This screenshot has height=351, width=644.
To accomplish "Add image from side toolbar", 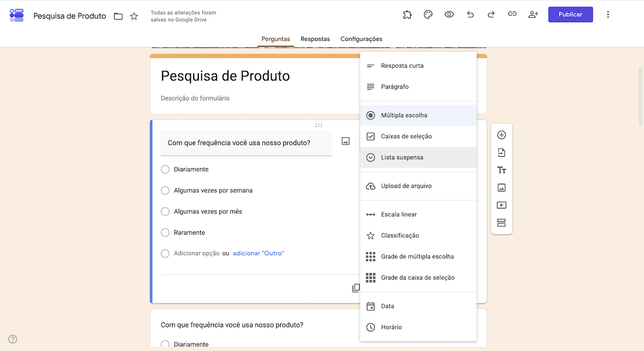I will [x=501, y=187].
